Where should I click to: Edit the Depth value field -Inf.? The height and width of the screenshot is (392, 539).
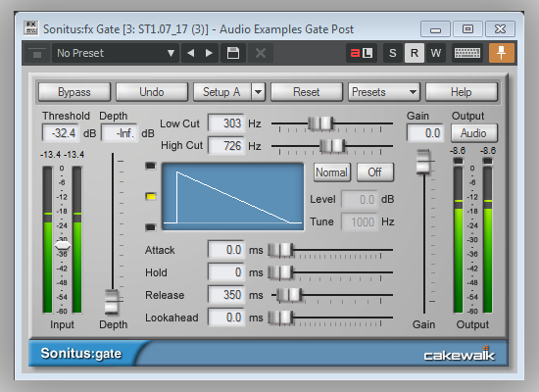coord(120,132)
